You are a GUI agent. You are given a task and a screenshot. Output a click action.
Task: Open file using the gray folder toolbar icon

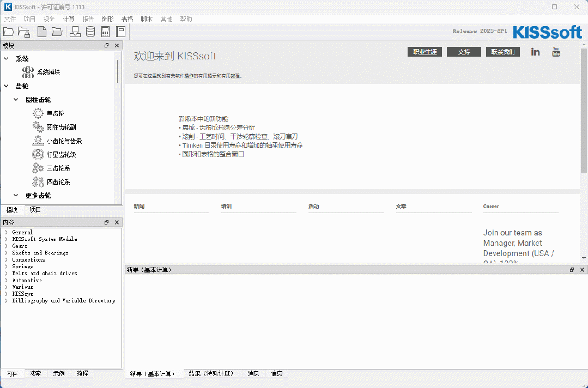point(57,32)
